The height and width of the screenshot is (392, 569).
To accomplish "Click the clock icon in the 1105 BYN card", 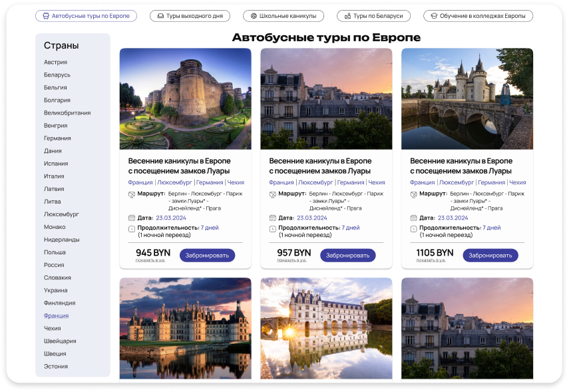I will (414, 230).
